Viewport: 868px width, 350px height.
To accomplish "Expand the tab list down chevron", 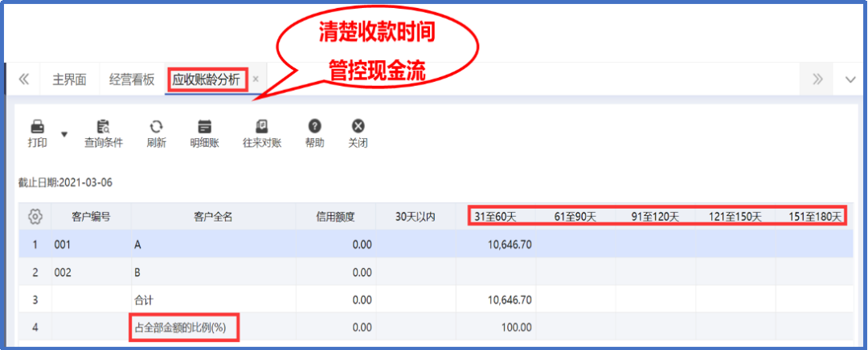I will click(851, 80).
